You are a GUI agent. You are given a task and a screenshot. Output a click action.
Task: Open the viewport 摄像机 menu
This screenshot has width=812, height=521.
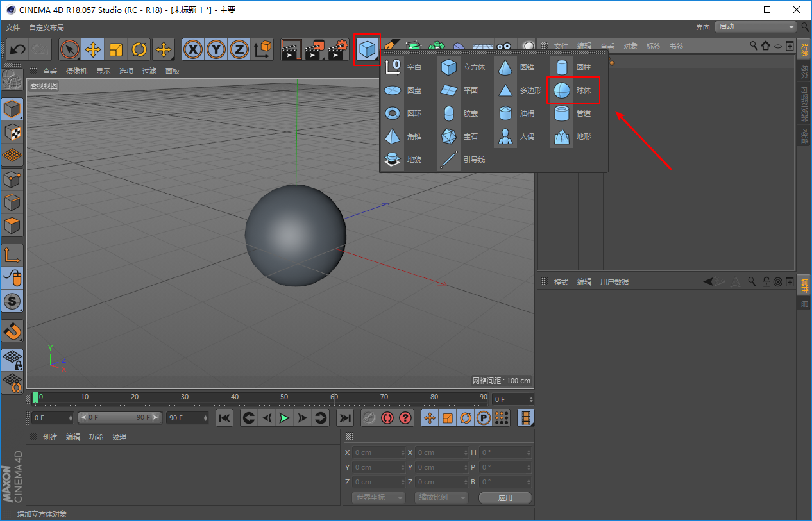(x=76, y=71)
